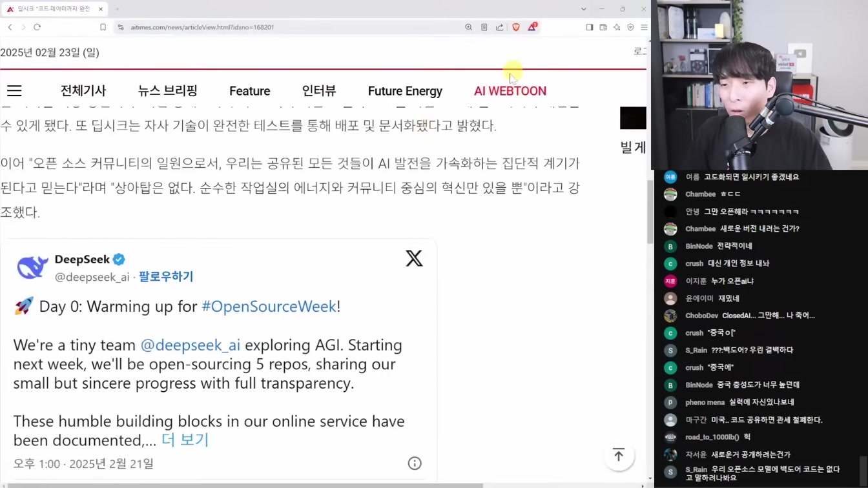Click the browser forward arrow

tap(24, 27)
